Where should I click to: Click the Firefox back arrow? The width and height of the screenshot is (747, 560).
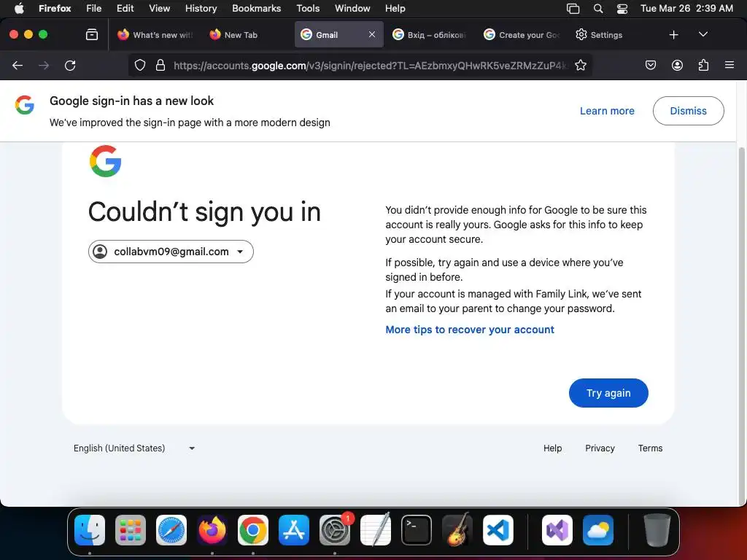18,65
